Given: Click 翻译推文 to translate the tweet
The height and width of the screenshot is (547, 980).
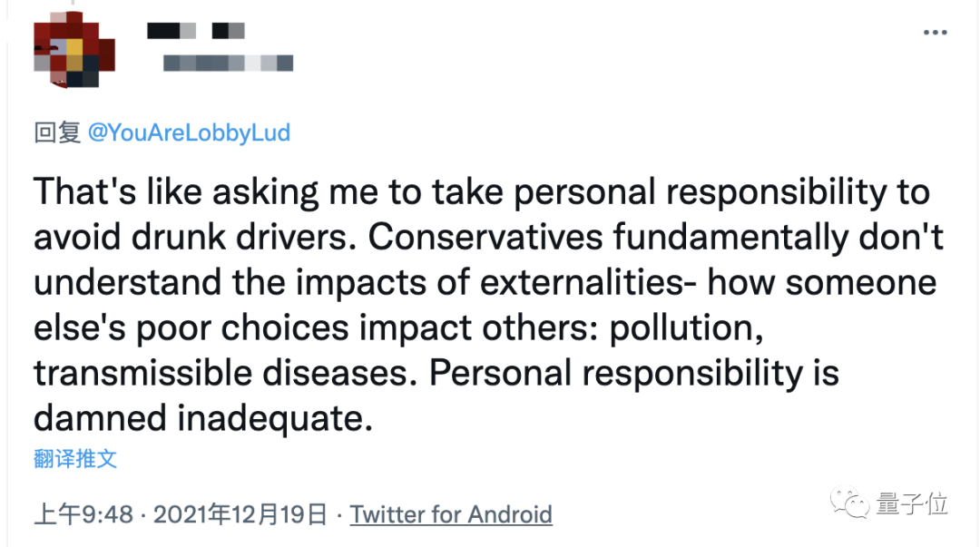Looking at the screenshot, I should click(x=75, y=458).
